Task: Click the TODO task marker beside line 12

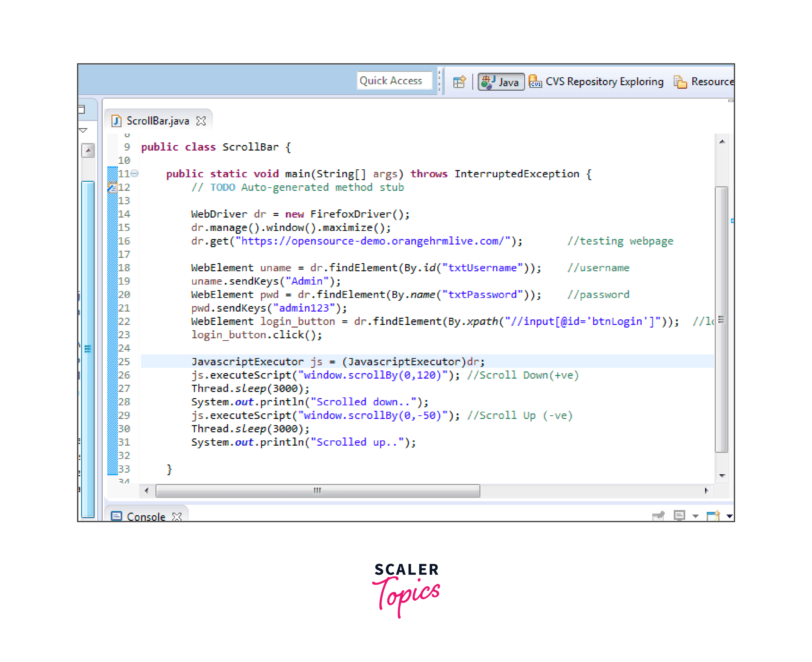Action: click(x=112, y=188)
